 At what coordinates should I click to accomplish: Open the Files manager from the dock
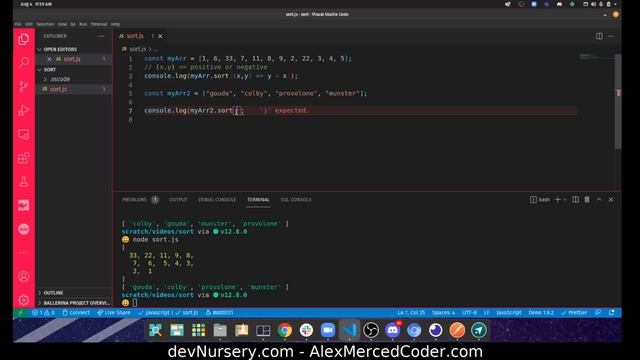tap(220, 330)
